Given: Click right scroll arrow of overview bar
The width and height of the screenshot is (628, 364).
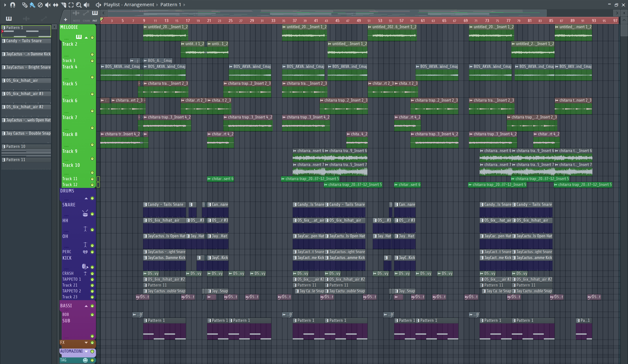Looking at the screenshot, I should [x=617, y=13].
